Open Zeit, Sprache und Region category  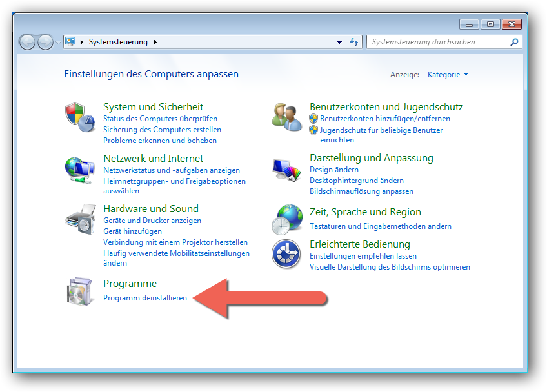coord(365,212)
